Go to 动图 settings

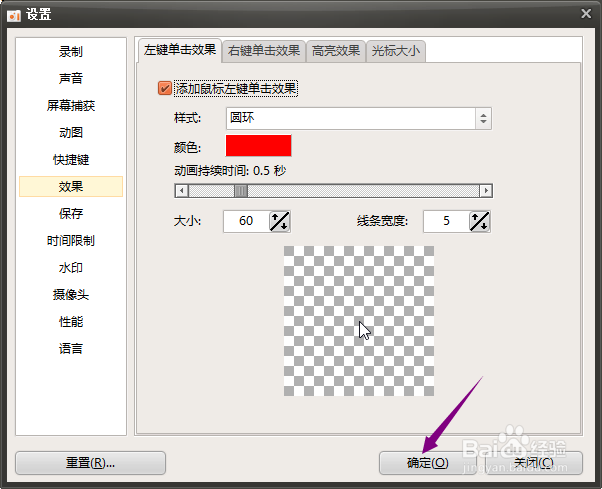[71, 132]
